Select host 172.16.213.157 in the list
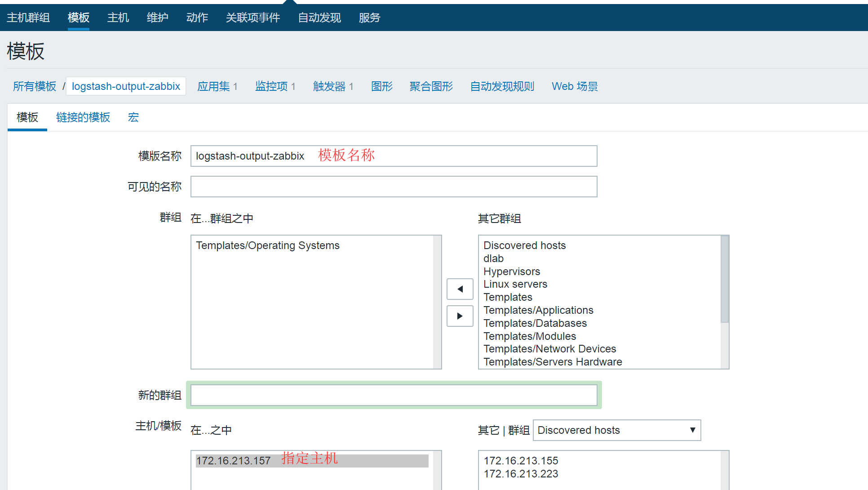The image size is (868, 490). (312, 461)
